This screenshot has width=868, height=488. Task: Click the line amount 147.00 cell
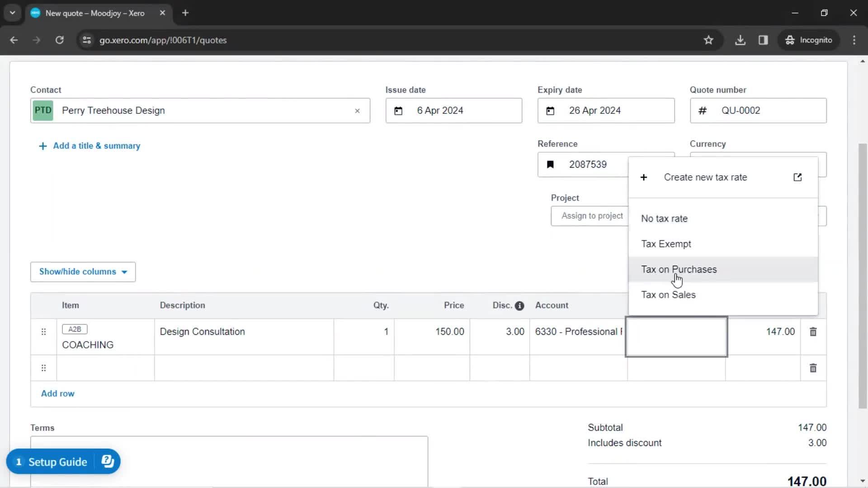763,337
